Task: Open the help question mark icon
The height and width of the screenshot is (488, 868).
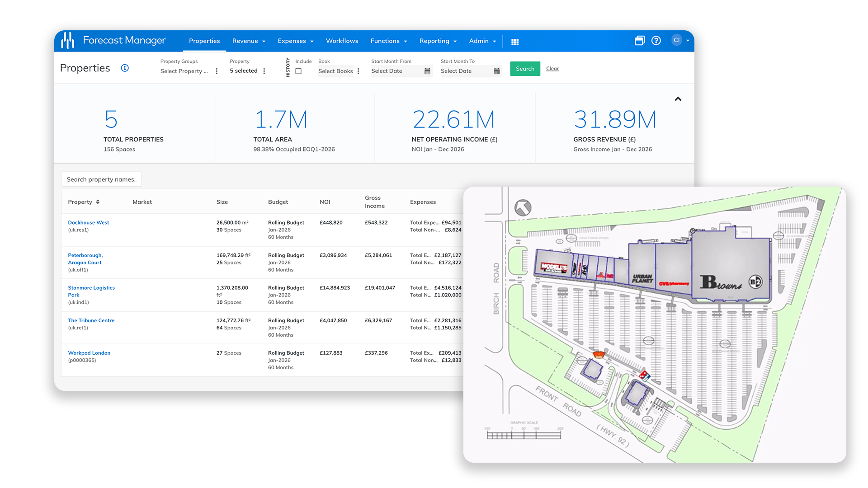Action: (x=656, y=41)
